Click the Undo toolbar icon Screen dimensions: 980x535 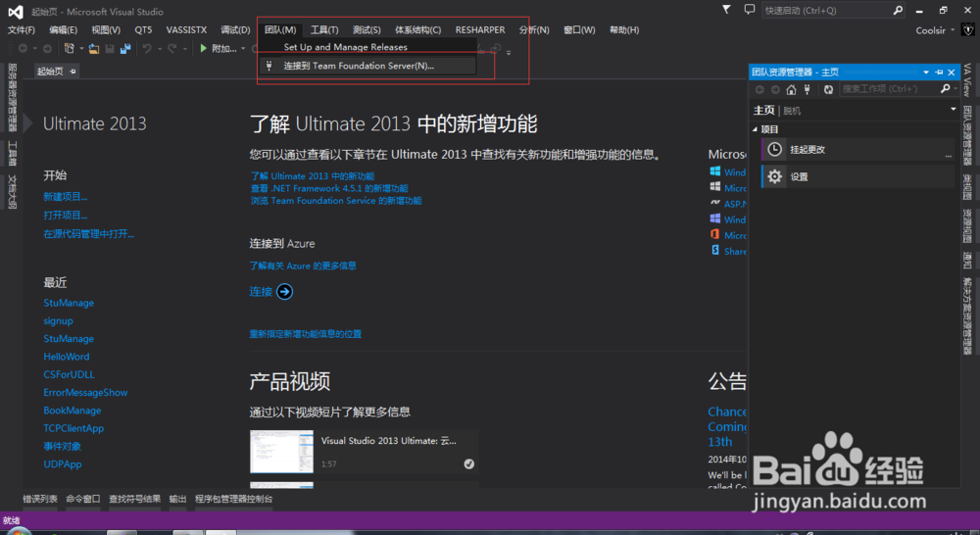[x=147, y=48]
